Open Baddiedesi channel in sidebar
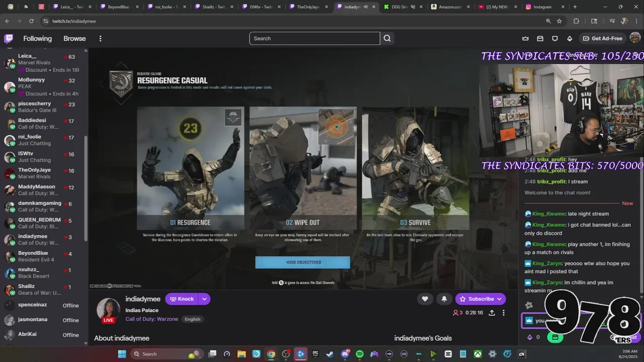 (44, 124)
